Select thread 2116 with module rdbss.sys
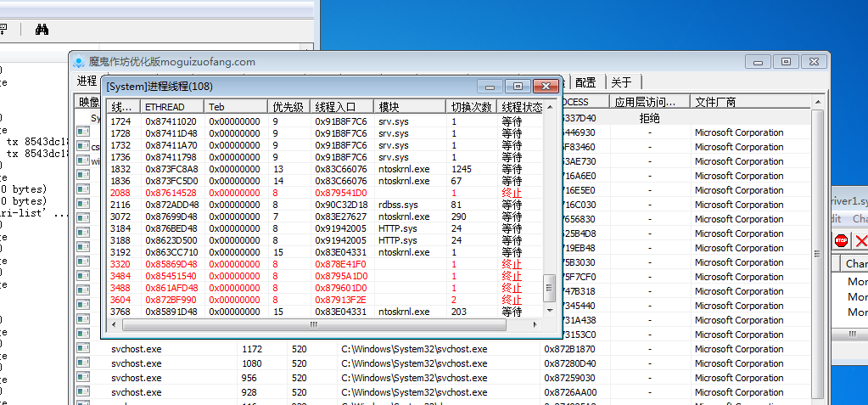The image size is (868, 405). tap(326, 205)
